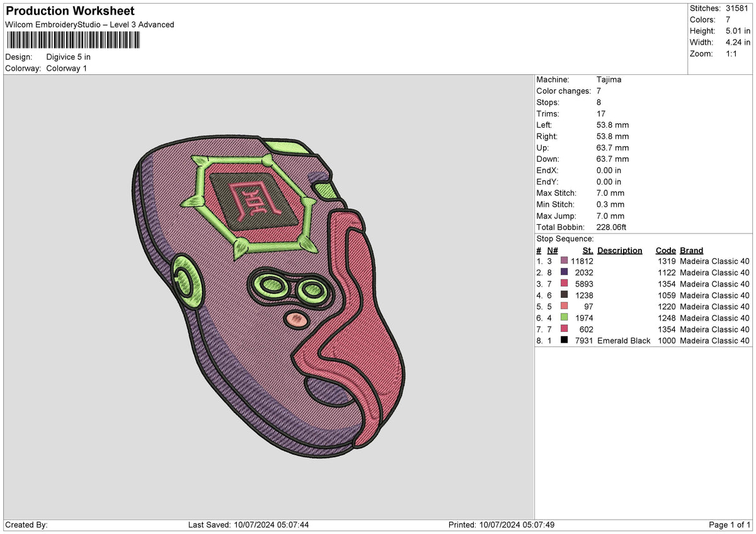This screenshot has width=756, height=534.
Task: Click stitch count '602' in stop 7
Action: click(587, 329)
